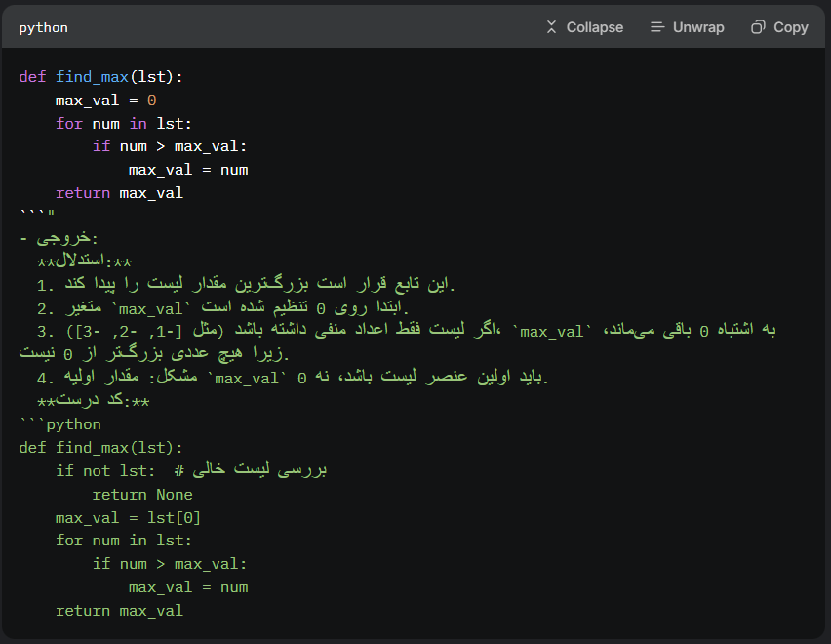Click the first 'return max_val' line
The image size is (831, 644).
pos(119,193)
